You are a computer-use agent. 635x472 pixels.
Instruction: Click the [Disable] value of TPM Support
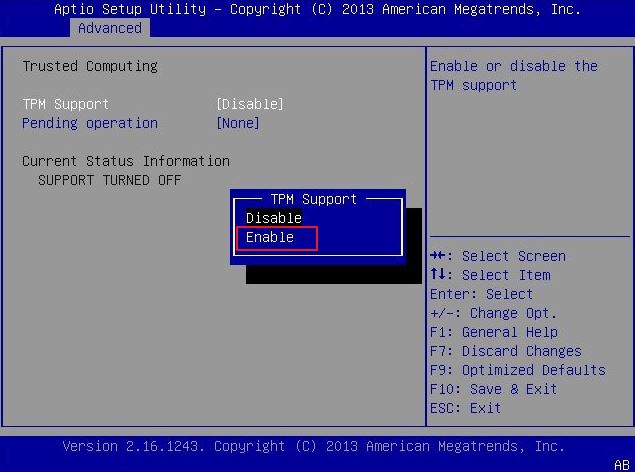coord(250,104)
